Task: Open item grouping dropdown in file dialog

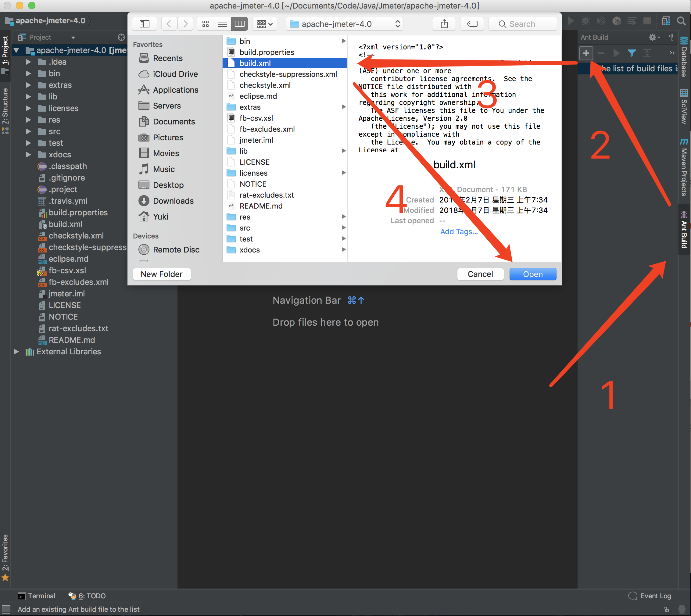Action: (265, 24)
